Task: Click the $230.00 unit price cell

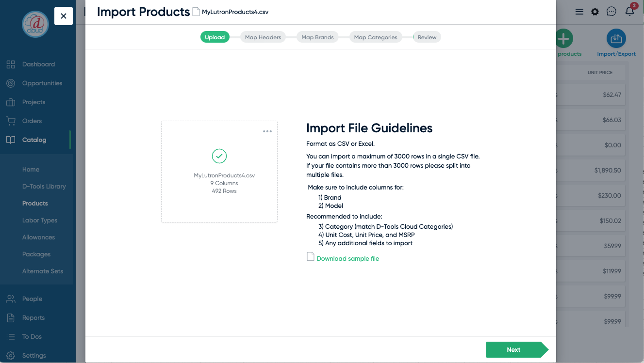Action: (x=610, y=195)
